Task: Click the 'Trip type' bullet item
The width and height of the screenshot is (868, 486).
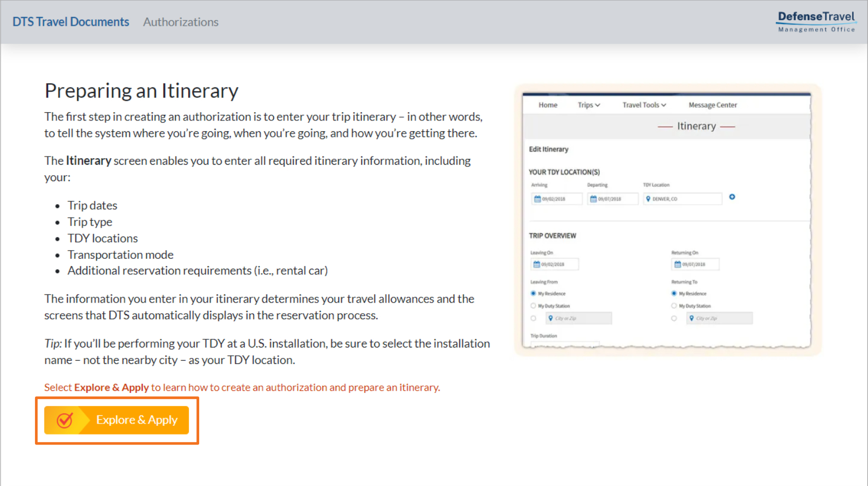Action: [x=90, y=222]
